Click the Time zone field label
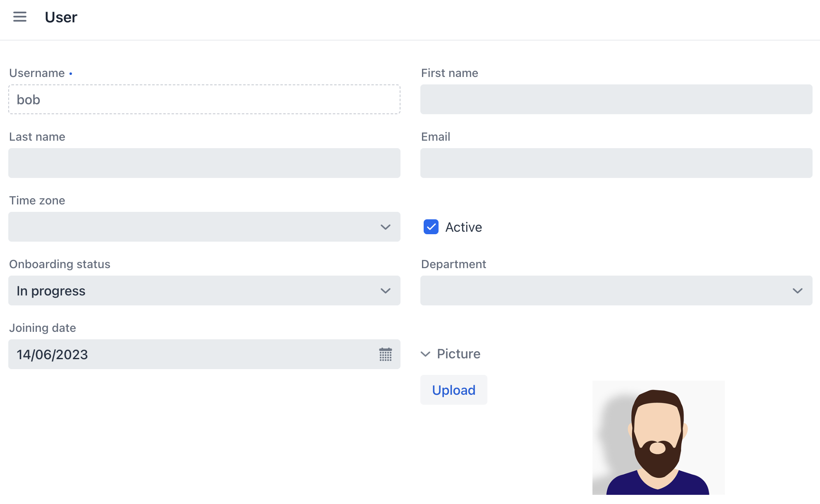Image resolution: width=820 pixels, height=504 pixels. click(x=37, y=201)
